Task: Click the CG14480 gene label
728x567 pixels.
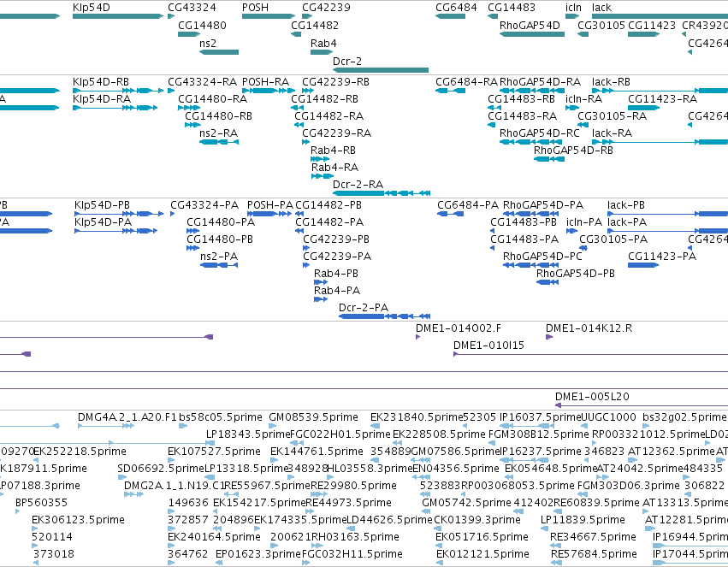Action: click(202, 26)
